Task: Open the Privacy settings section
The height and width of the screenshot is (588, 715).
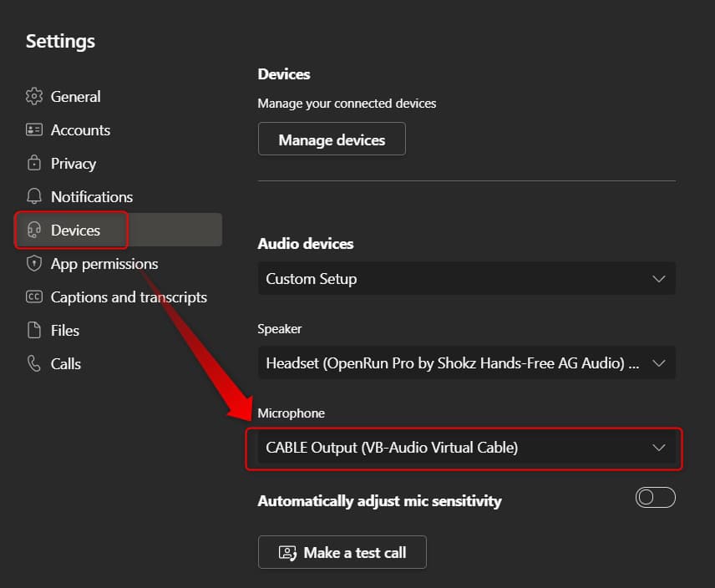Action: point(74,164)
